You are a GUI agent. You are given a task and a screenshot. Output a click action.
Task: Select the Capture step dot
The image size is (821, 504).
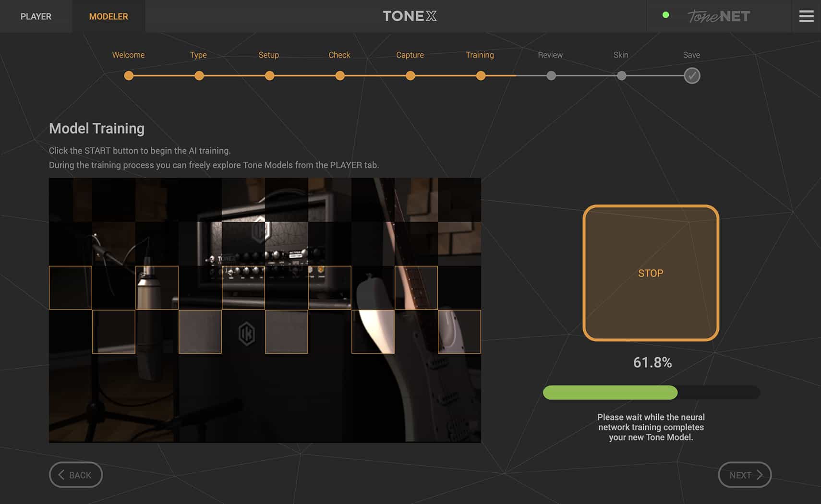[x=410, y=75]
